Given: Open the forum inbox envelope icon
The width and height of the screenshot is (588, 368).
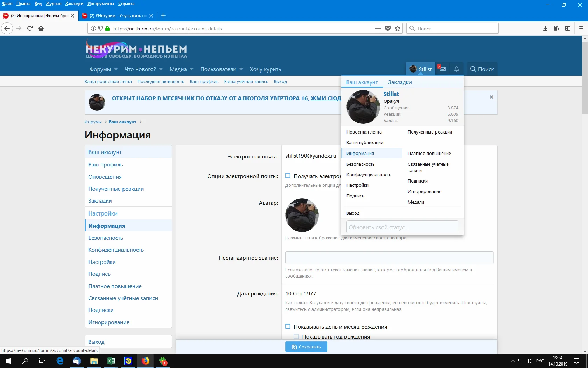Looking at the screenshot, I should (x=442, y=69).
